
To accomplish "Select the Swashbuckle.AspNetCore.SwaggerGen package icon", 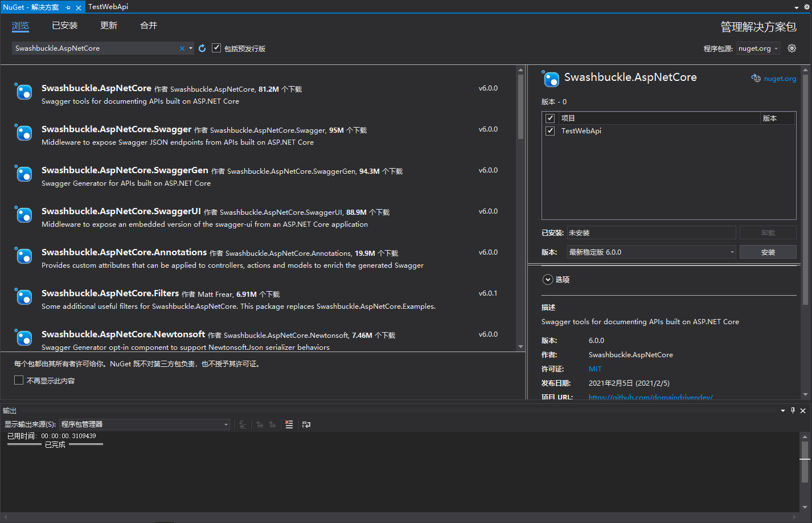I will coord(23,173).
